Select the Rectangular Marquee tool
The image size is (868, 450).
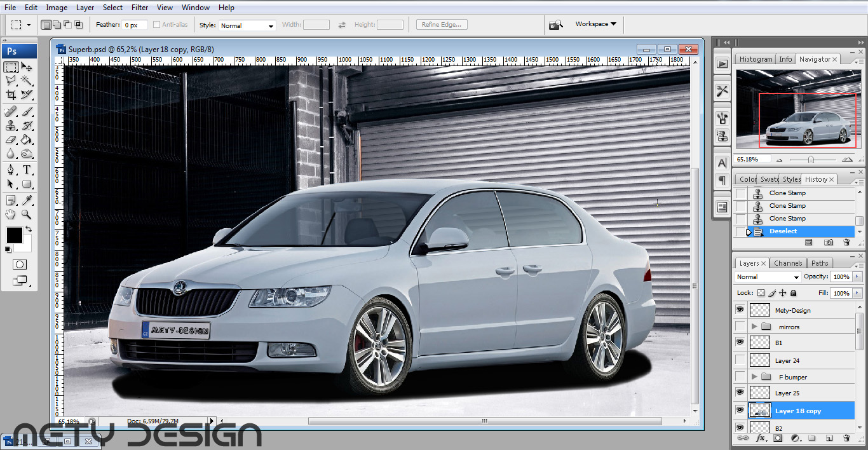[x=11, y=67]
